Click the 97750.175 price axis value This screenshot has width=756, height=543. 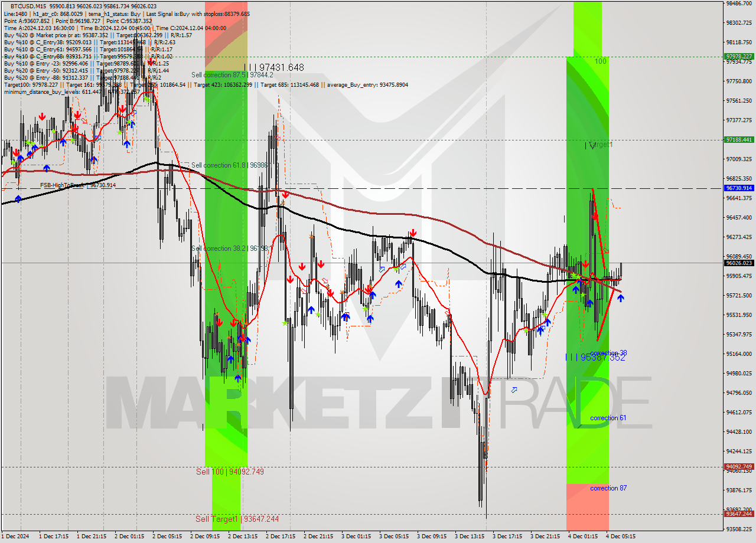pyautogui.click(x=739, y=81)
